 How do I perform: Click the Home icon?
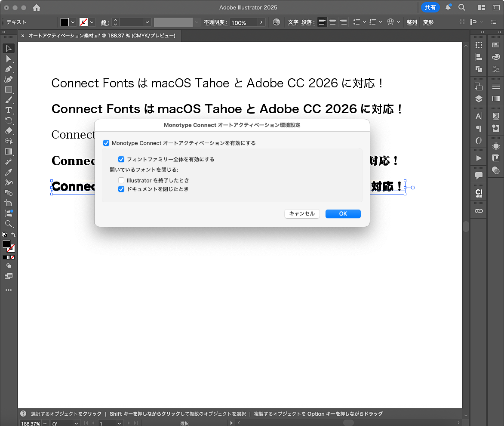click(x=37, y=7)
